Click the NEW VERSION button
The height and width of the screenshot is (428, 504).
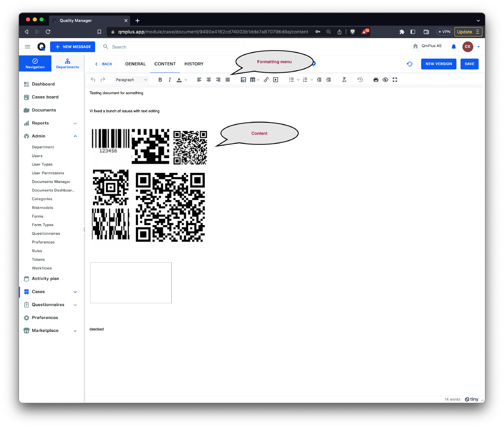pyautogui.click(x=438, y=64)
